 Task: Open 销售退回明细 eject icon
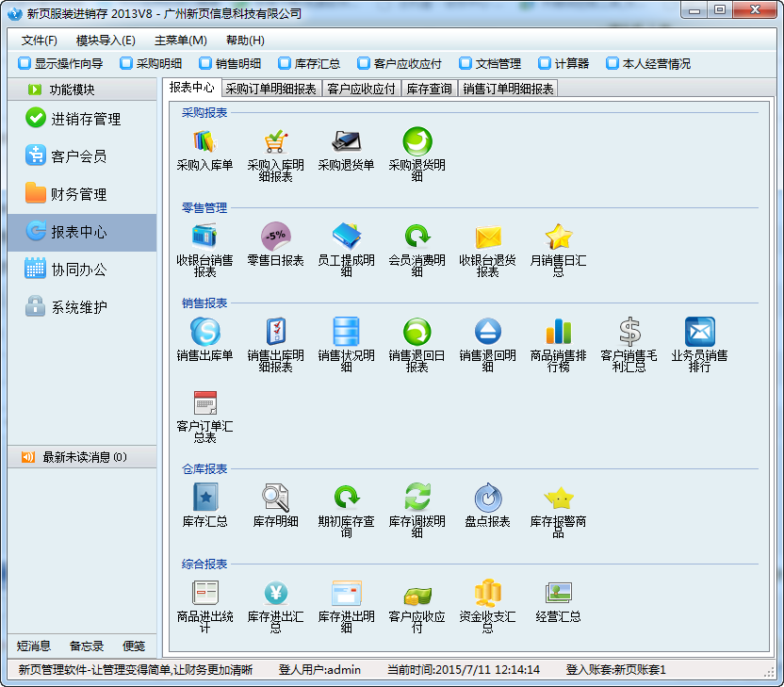click(x=487, y=332)
